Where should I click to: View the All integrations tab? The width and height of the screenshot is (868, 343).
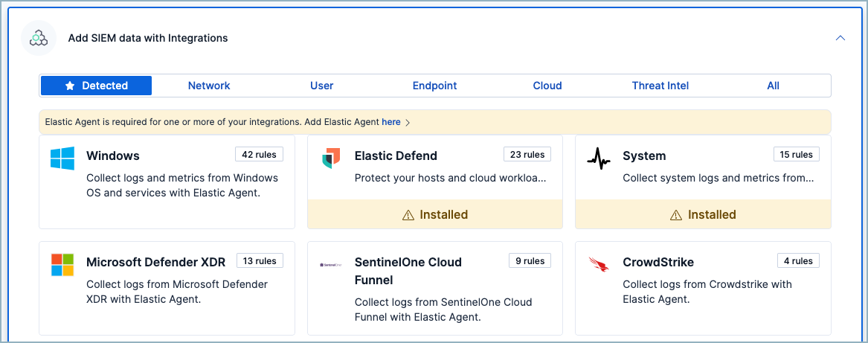[x=773, y=86]
